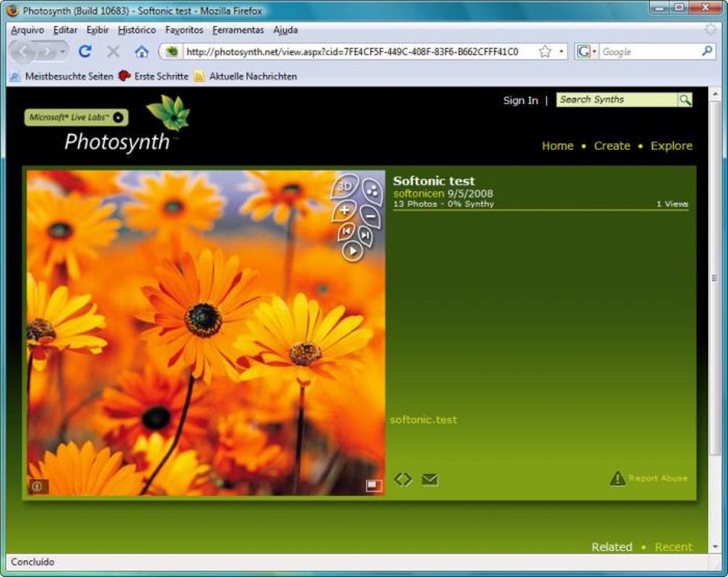Screen dimensions: 728x577
Task: Go to the Firefox home page
Action: pos(141,51)
